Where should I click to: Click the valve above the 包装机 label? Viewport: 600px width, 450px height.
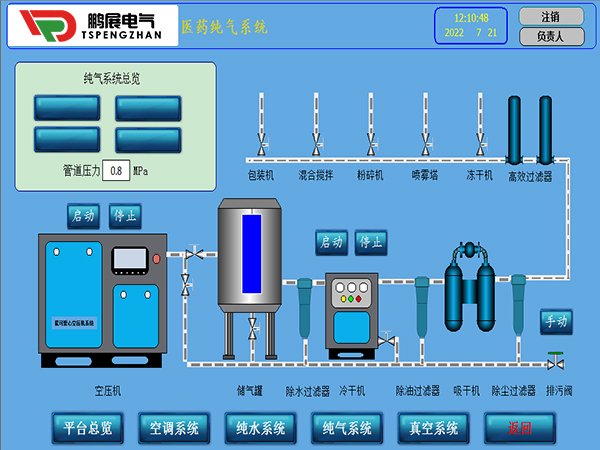pos(261,148)
